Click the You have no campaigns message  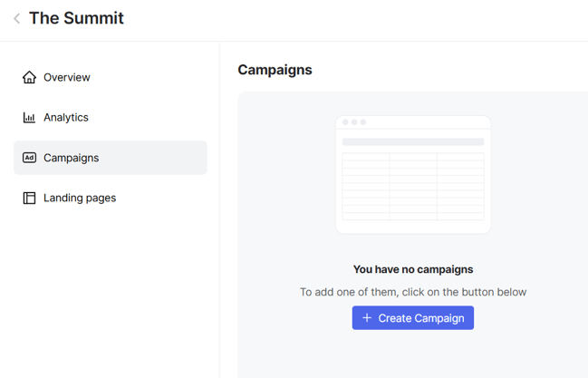pos(413,269)
